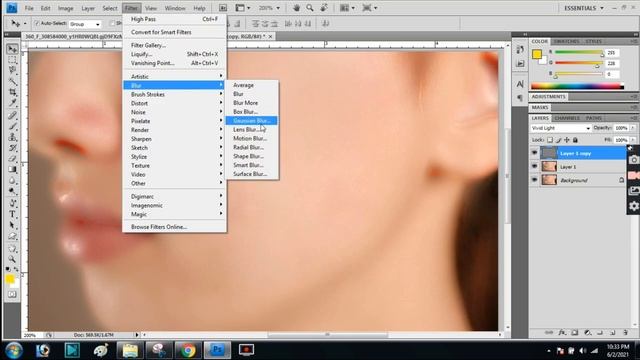The height and width of the screenshot is (360, 640).
Task: Select the Eyedropper tool
Action: point(12,103)
